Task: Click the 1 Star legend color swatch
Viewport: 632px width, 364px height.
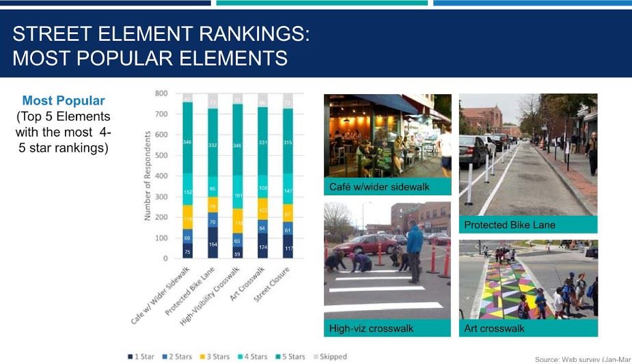Action: [x=130, y=356]
